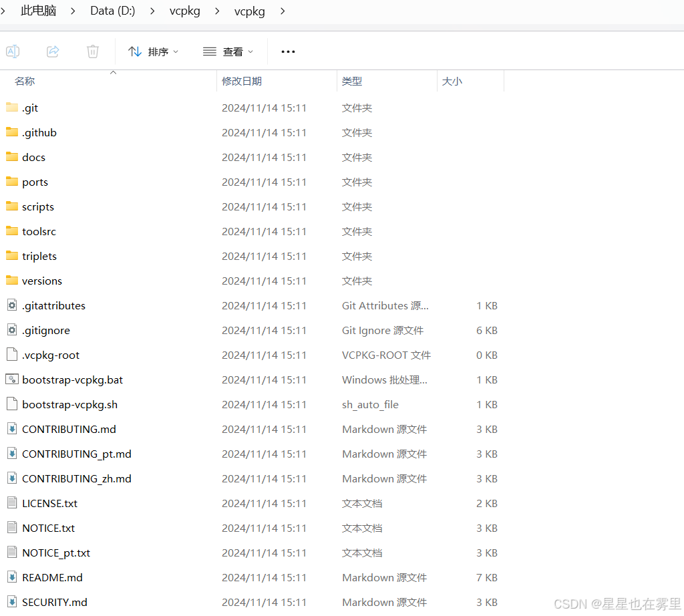
Task: Select the bootstrap-vcpkg.bat file icon
Action: [x=12, y=379]
